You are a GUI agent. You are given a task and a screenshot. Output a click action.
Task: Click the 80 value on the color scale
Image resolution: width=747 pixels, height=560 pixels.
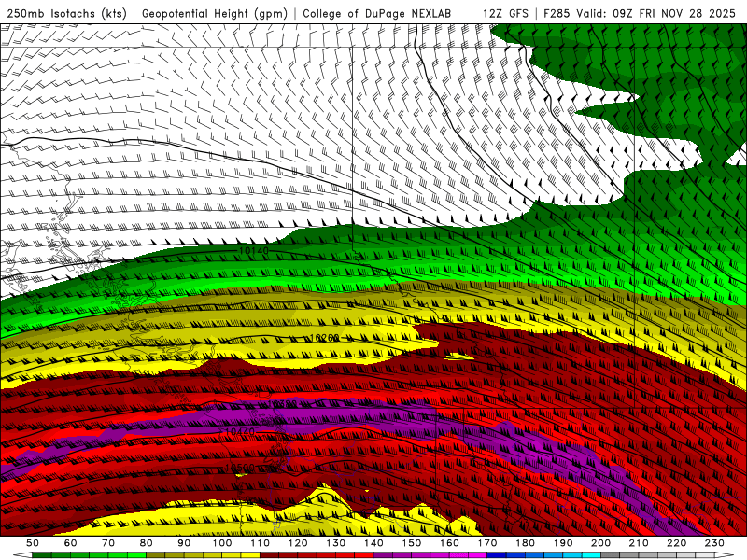(x=147, y=543)
